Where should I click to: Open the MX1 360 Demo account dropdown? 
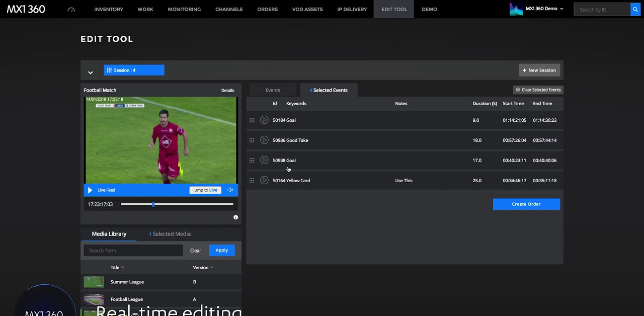tap(544, 9)
